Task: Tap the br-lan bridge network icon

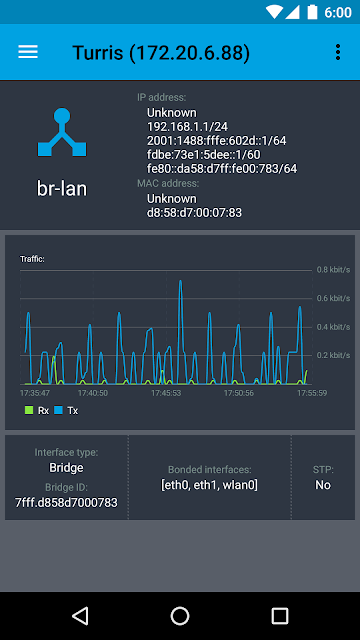Action: (x=62, y=132)
